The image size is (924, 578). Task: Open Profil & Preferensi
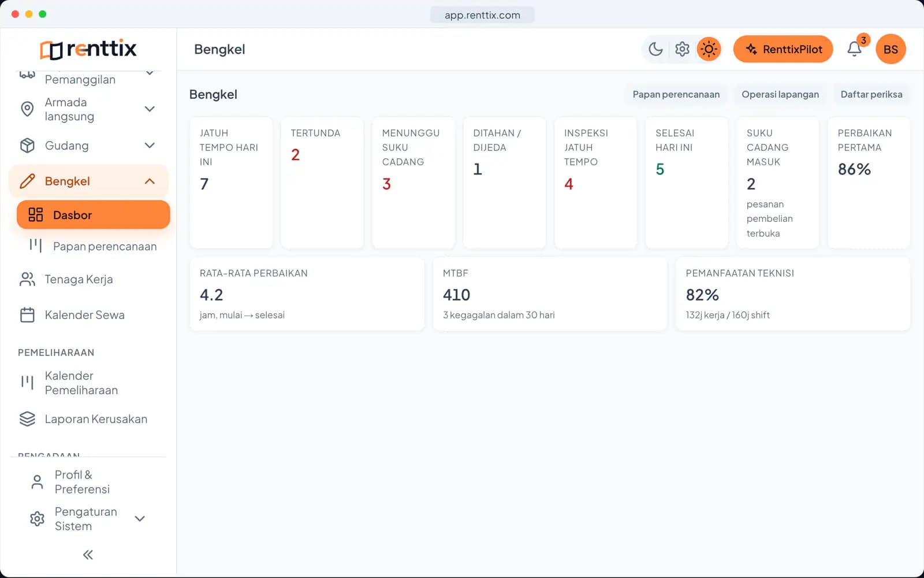[82, 482]
